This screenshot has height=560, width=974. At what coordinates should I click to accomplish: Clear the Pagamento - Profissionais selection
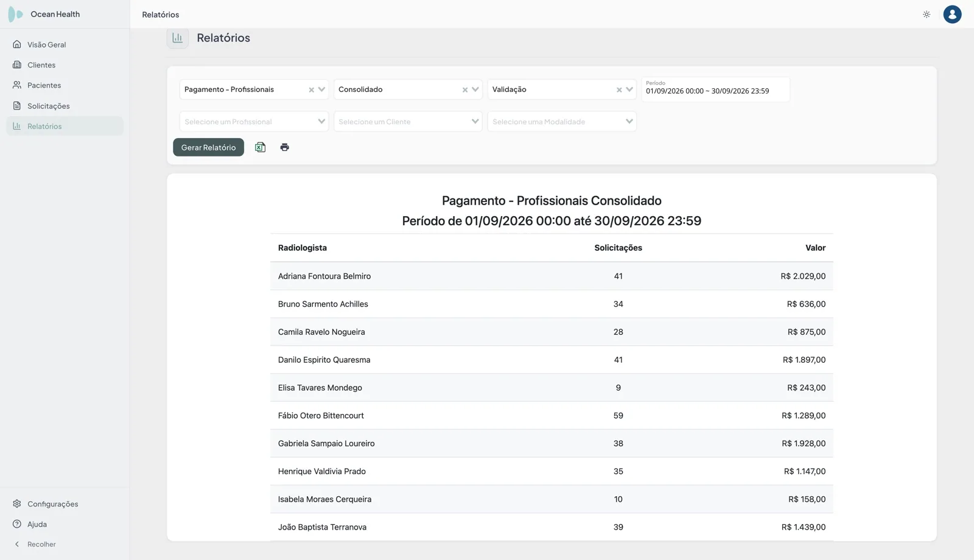311,89
